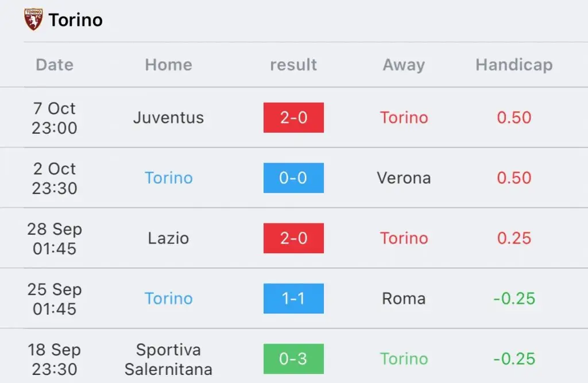
Task: Click the result column header
Action: tap(293, 65)
